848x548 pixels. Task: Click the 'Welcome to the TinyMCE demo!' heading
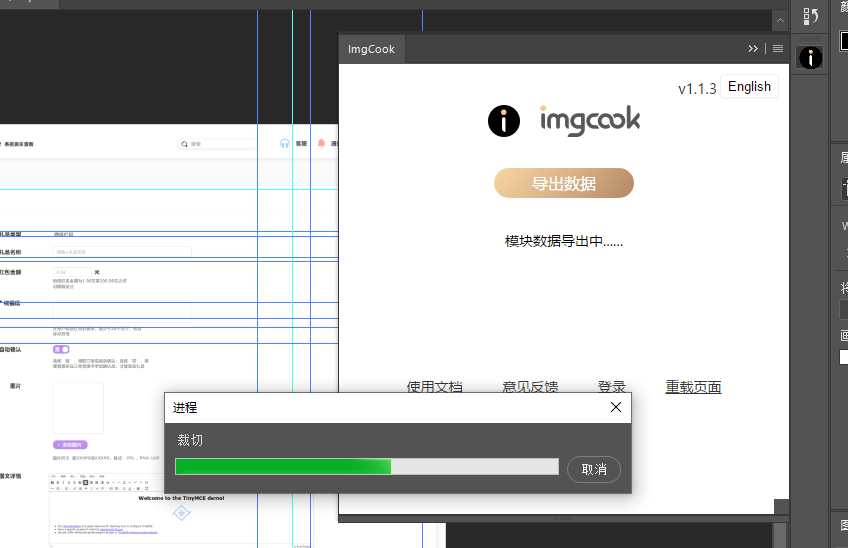tap(181, 498)
